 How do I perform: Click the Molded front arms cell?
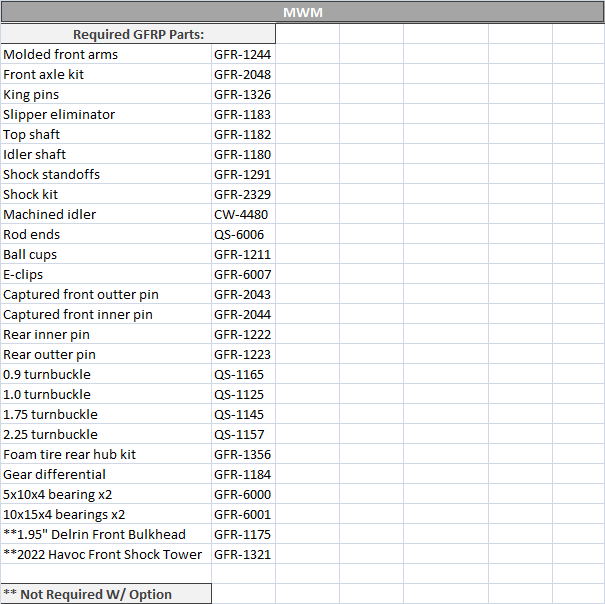pos(105,54)
